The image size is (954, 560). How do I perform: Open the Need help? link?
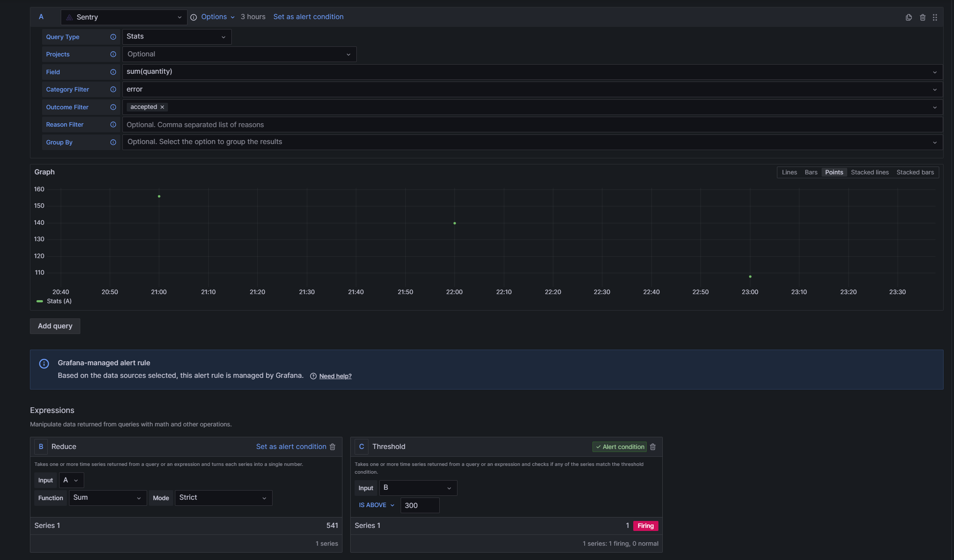335,376
